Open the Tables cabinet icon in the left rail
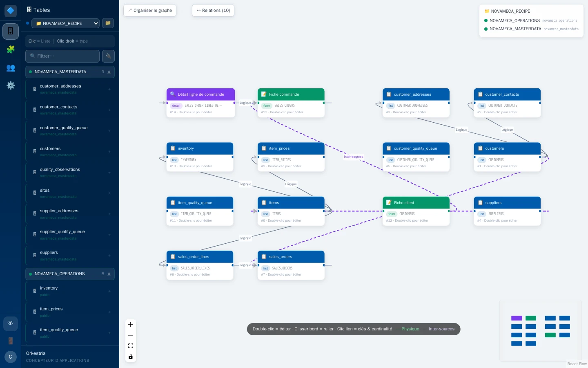The width and height of the screenshot is (588, 368). tap(11, 31)
